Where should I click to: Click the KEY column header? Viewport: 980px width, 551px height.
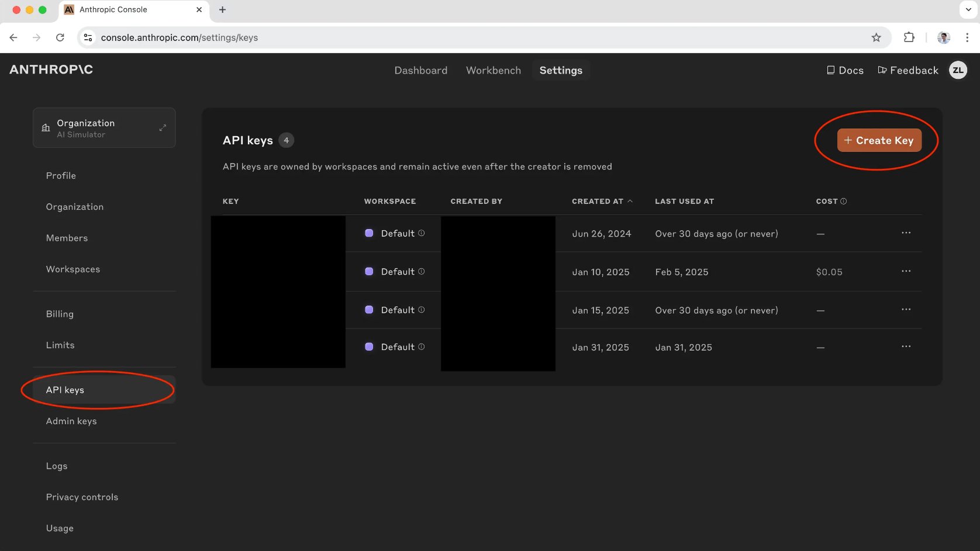click(230, 201)
